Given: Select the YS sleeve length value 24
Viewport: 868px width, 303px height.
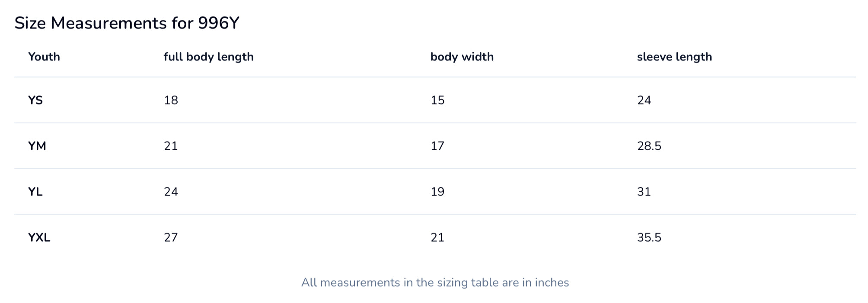Looking at the screenshot, I should 644,100.
